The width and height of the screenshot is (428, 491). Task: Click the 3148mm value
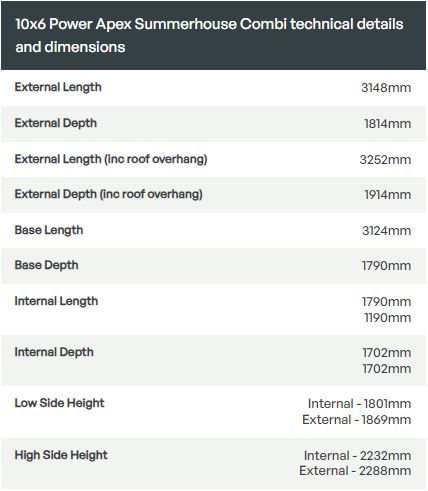pyautogui.click(x=386, y=88)
